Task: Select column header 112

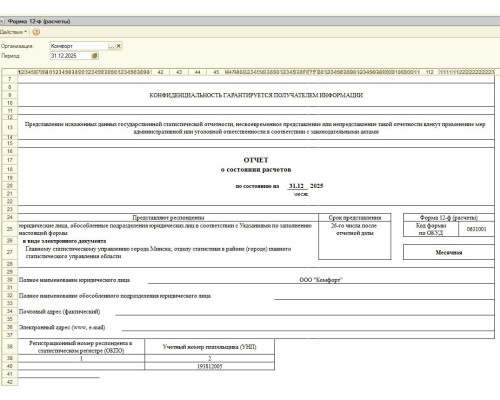Action: tap(430, 72)
